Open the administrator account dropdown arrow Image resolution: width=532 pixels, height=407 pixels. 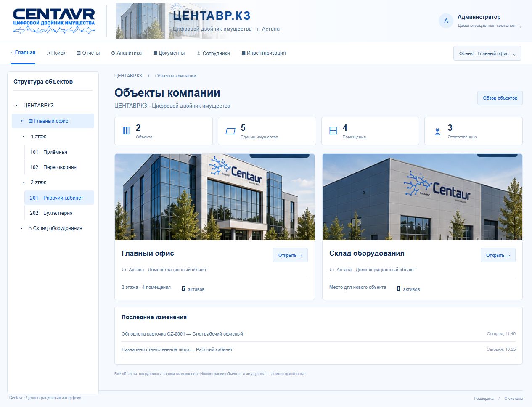point(521,26)
